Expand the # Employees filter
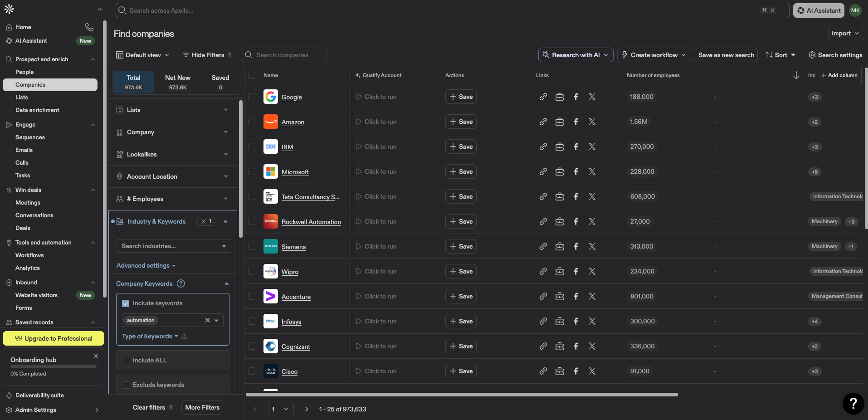Viewport: 868px width, 420px height. pyautogui.click(x=173, y=199)
